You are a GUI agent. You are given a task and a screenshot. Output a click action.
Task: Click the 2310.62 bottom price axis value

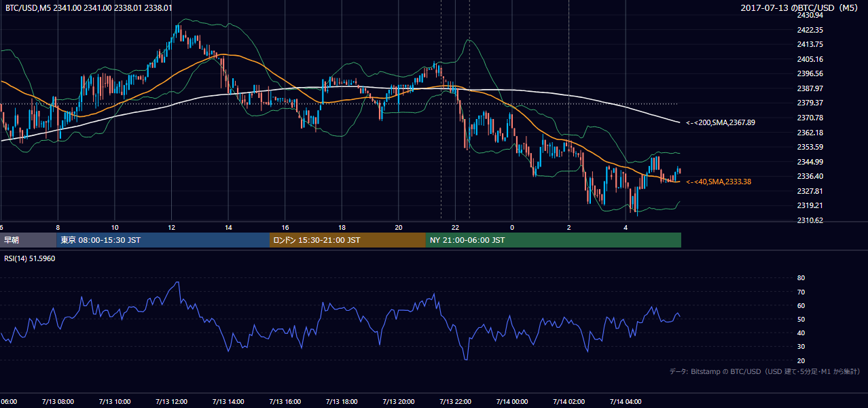pyautogui.click(x=810, y=220)
